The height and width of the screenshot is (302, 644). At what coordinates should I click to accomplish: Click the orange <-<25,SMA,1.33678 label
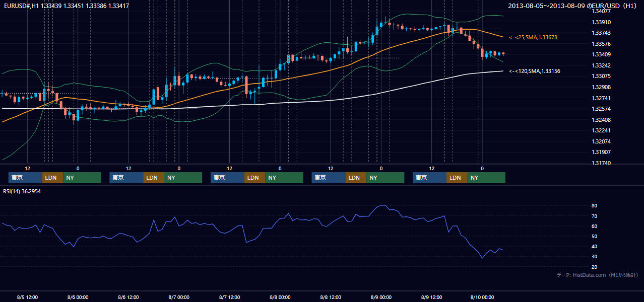[533, 38]
